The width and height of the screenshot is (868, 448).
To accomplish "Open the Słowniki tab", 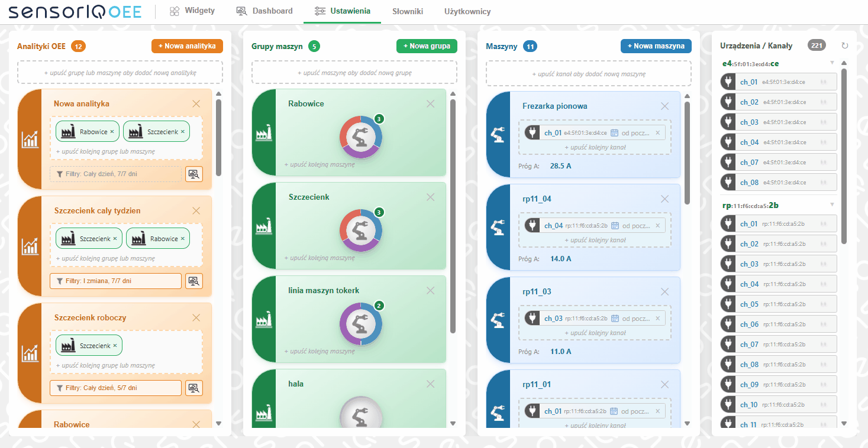I will [408, 11].
